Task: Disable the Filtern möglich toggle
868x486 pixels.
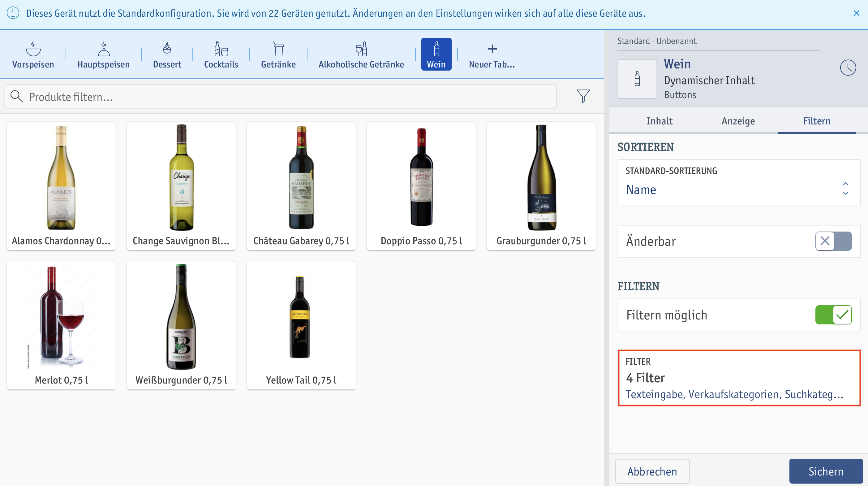Action: click(x=833, y=315)
